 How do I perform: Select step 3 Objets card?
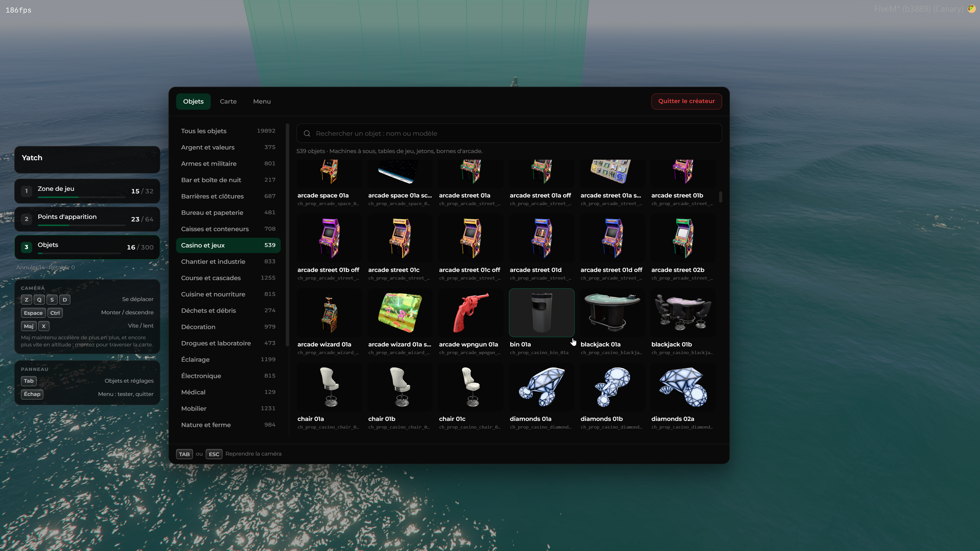pos(87,247)
